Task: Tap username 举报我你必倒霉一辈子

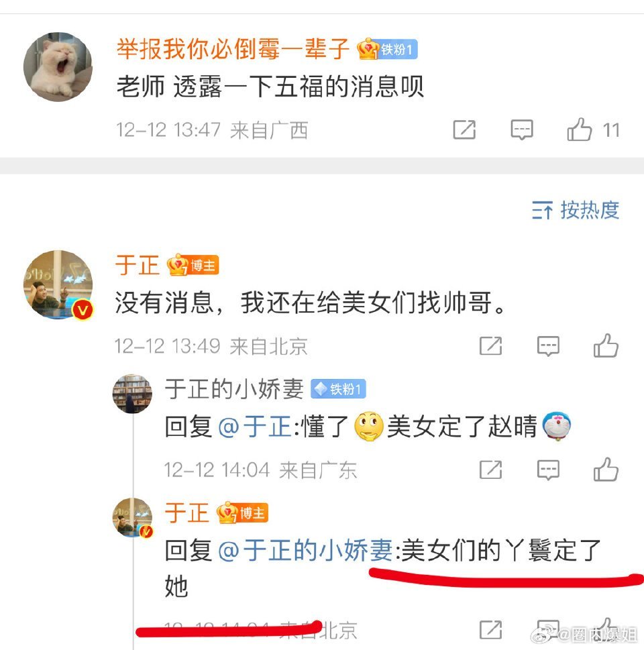Action: (233, 48)
